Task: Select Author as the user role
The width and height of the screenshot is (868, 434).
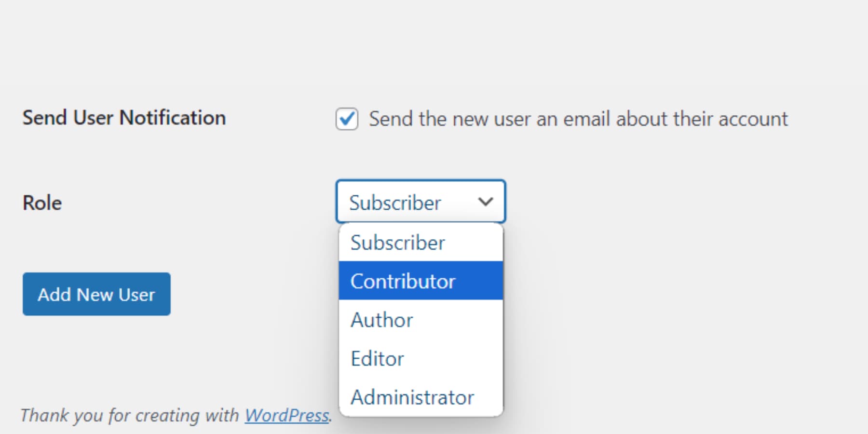Action: [x=381, y=320]
